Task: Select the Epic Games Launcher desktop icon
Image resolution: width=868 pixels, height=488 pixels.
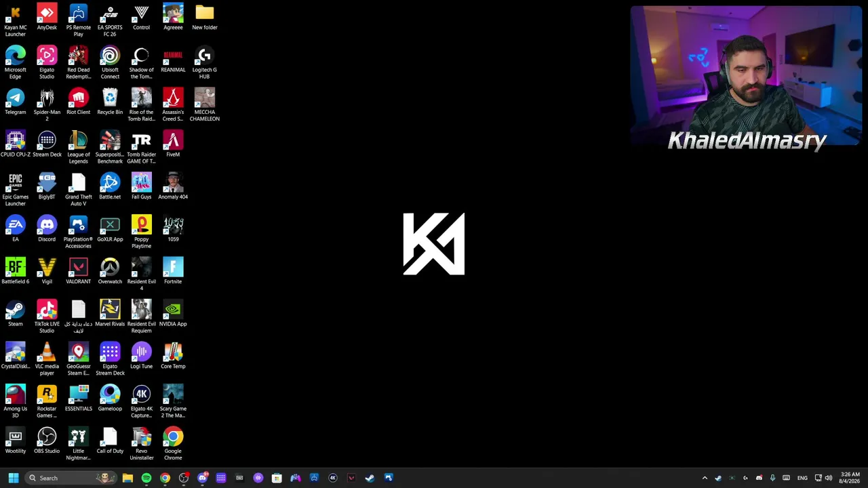Action: [15, 190]
